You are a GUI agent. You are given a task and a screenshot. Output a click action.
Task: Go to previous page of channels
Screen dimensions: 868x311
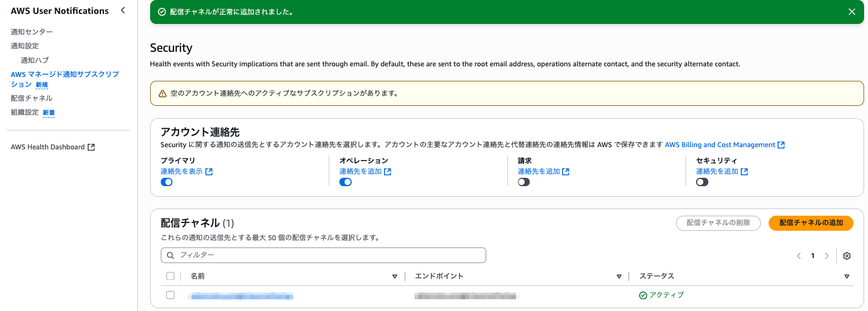coord(799,256)
